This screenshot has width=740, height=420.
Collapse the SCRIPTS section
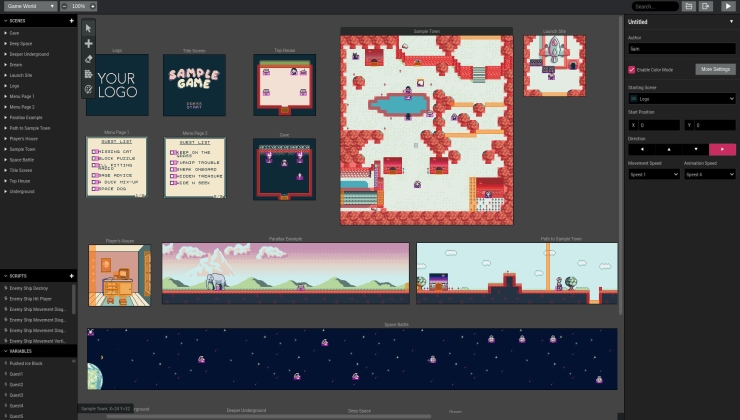click(x=6, y=276)
